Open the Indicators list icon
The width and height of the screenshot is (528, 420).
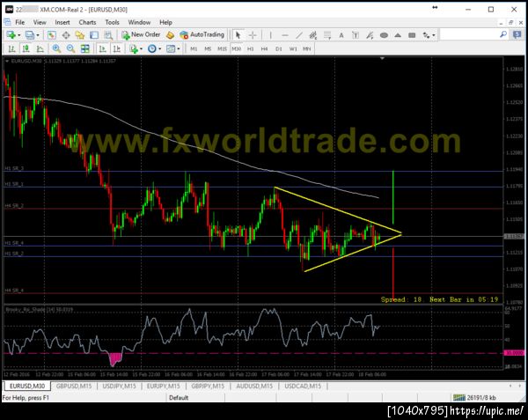[x=134, y=49]
